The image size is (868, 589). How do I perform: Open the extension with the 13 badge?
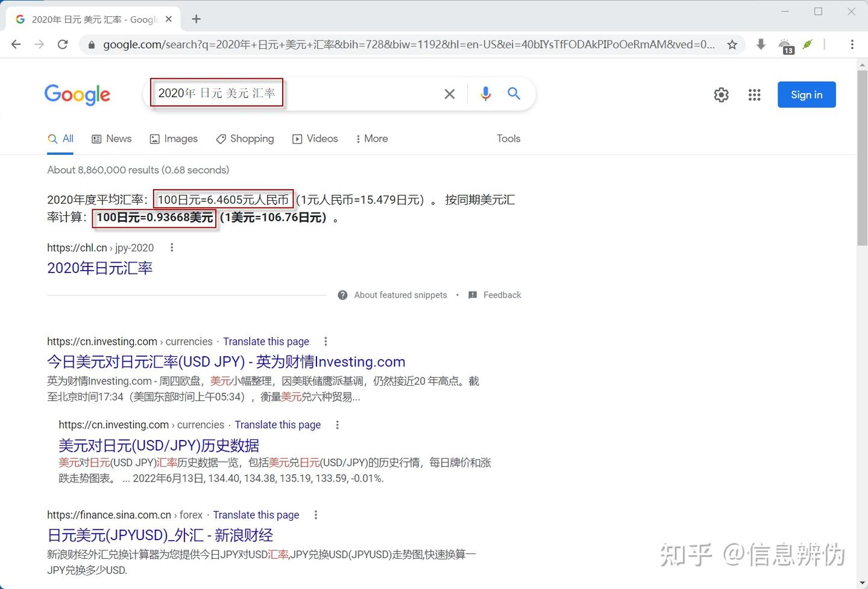785,44
